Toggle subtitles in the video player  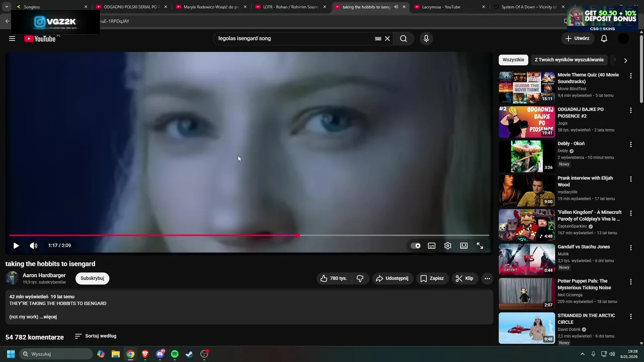click(432, 246)
